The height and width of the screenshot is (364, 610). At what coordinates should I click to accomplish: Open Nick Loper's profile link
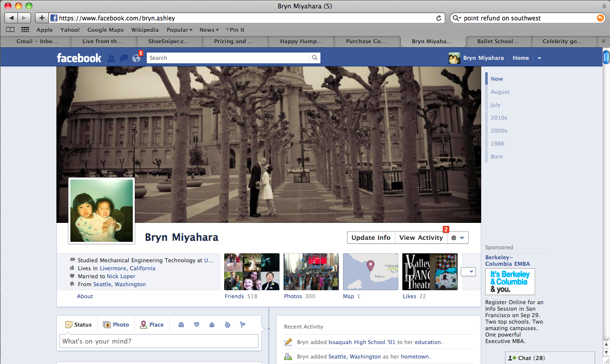pos(120,276)
